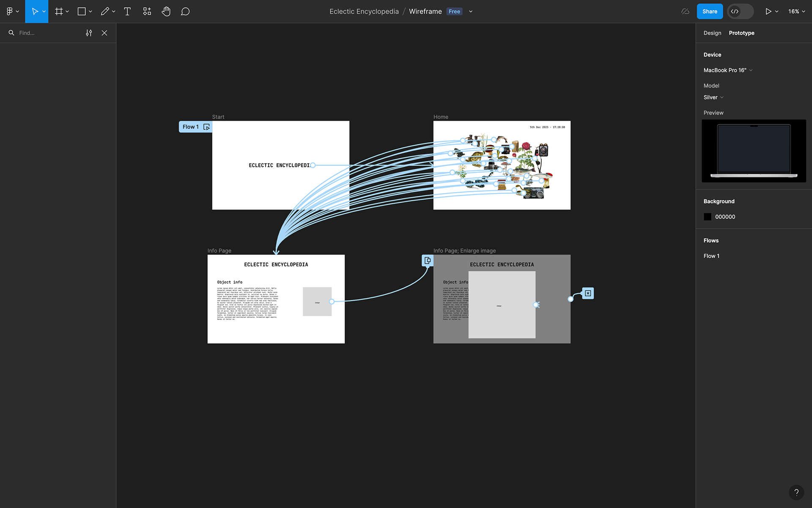Select the Move tool
Image resolution: width=812 pixels, height=508 pixels.
[x=35, y=11]
